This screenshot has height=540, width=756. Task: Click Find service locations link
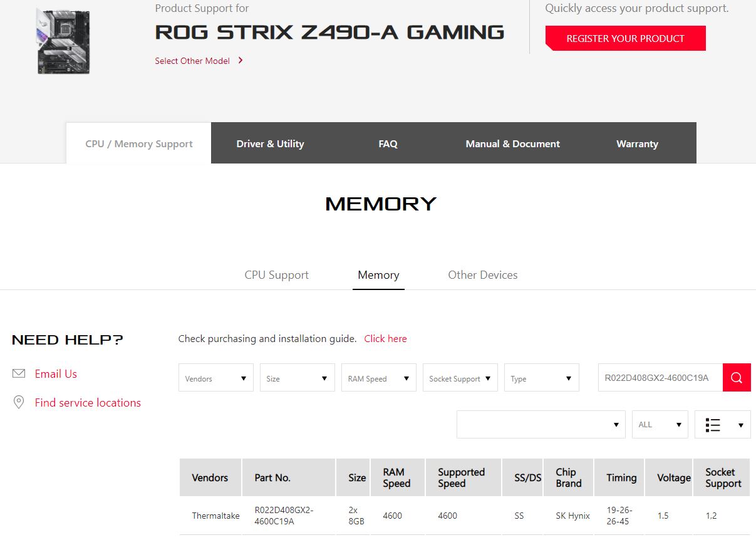click(88, 403)
